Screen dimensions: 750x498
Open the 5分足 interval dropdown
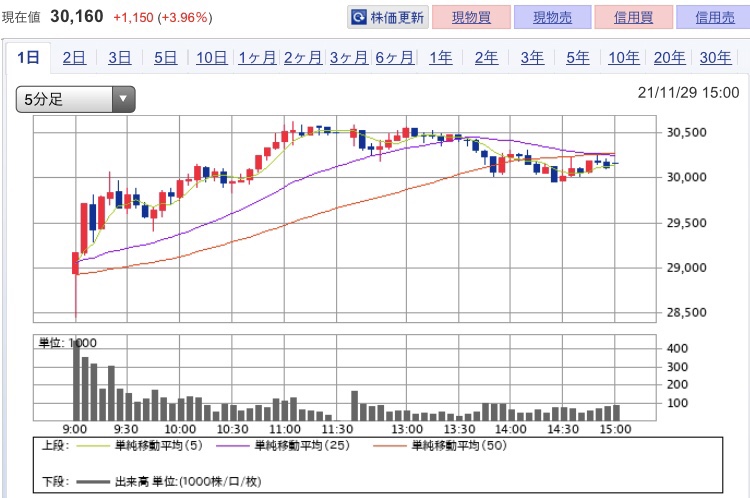[x=76, y=100]
